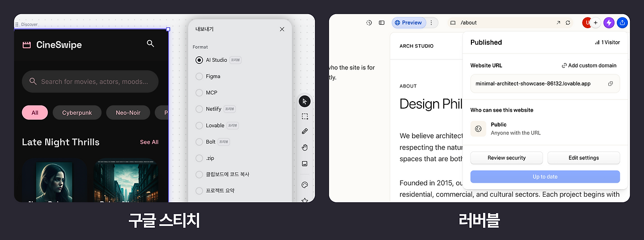Click the ARCH STUDIO site title

pos(417,46)
